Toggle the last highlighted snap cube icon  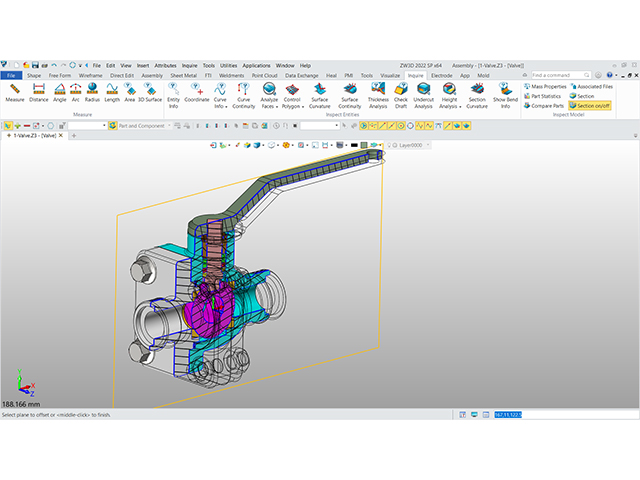tap(466, 126)
